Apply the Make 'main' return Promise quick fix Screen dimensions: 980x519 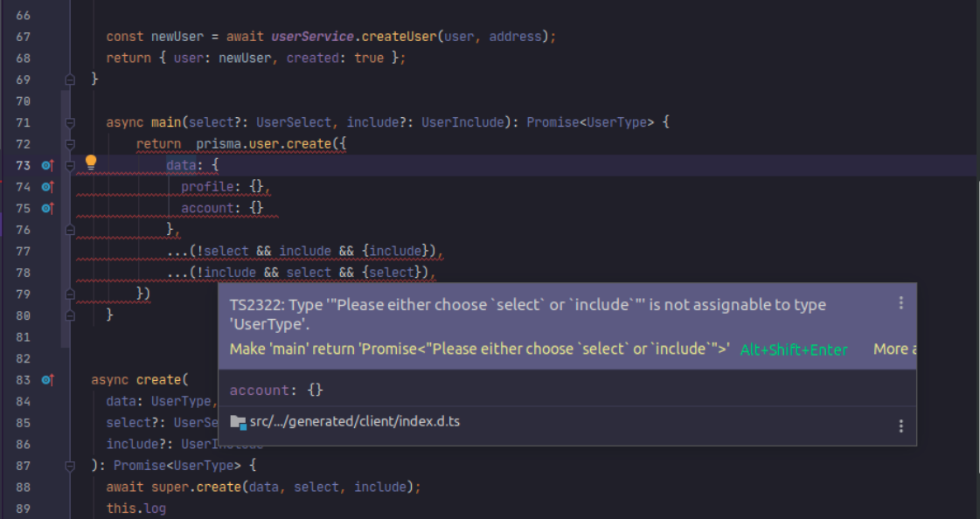tap(479, 349)
